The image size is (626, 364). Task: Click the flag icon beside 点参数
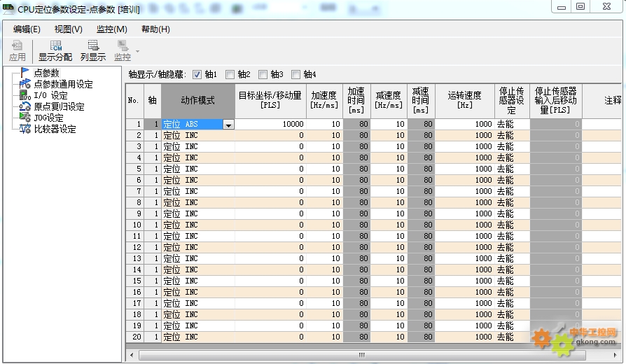pos(25,72)
